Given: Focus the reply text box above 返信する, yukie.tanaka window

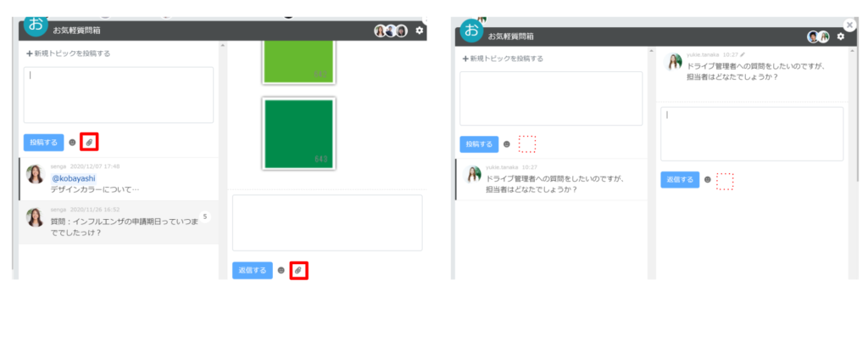Looking at the screenshot, I should pyautogui.click(x=752, y=134).
